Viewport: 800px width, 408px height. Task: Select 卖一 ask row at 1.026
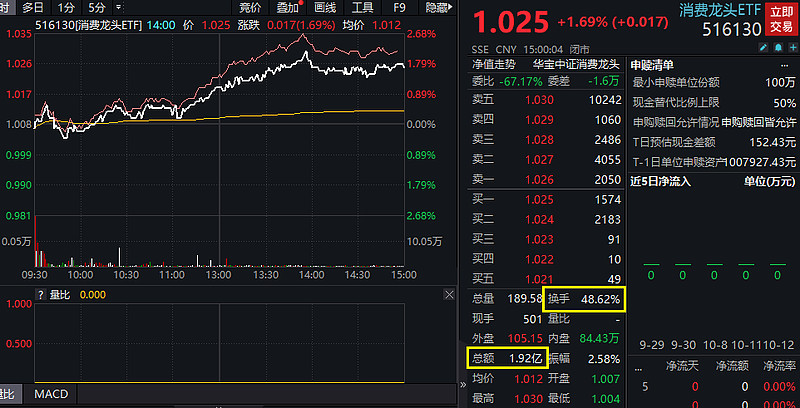tap(546, 180)
